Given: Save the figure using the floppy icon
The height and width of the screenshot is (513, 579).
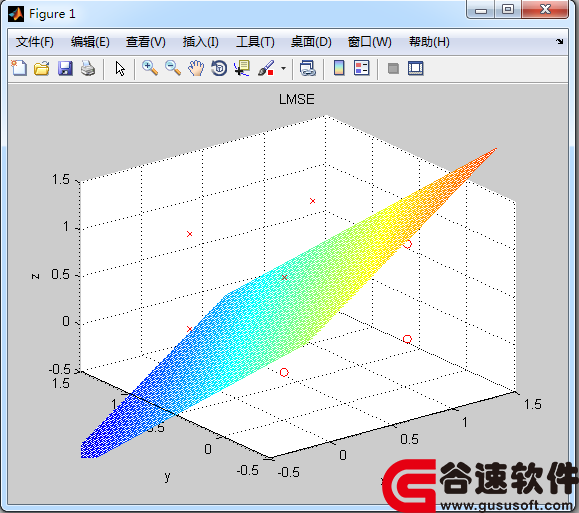Looking at the screenshot, I should click(65, 68).
